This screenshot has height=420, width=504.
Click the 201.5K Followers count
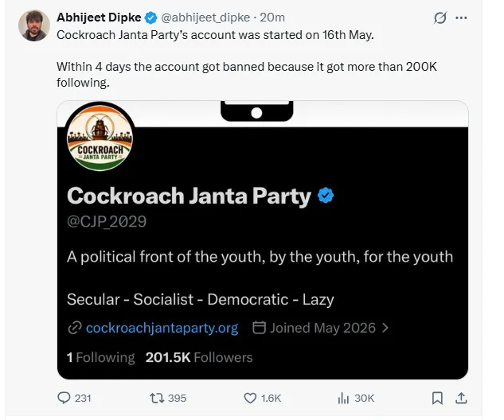(x=199, y=357)
